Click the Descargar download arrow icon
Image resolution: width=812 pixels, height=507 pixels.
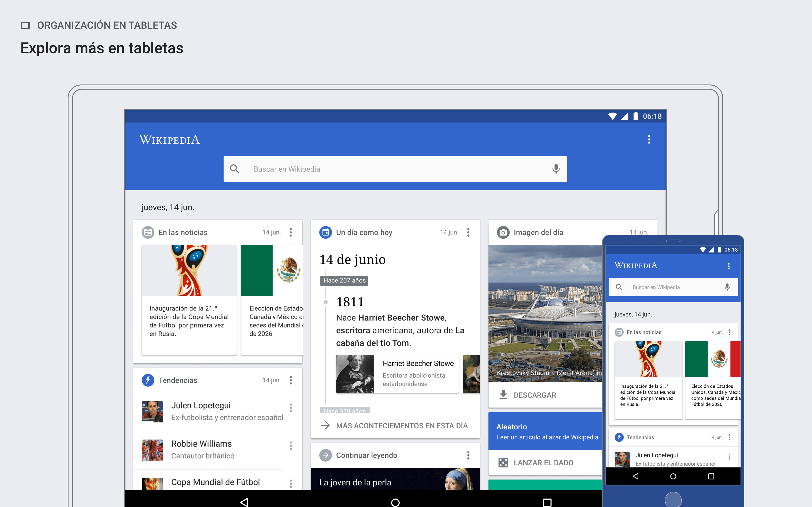[x=503, y=395]
